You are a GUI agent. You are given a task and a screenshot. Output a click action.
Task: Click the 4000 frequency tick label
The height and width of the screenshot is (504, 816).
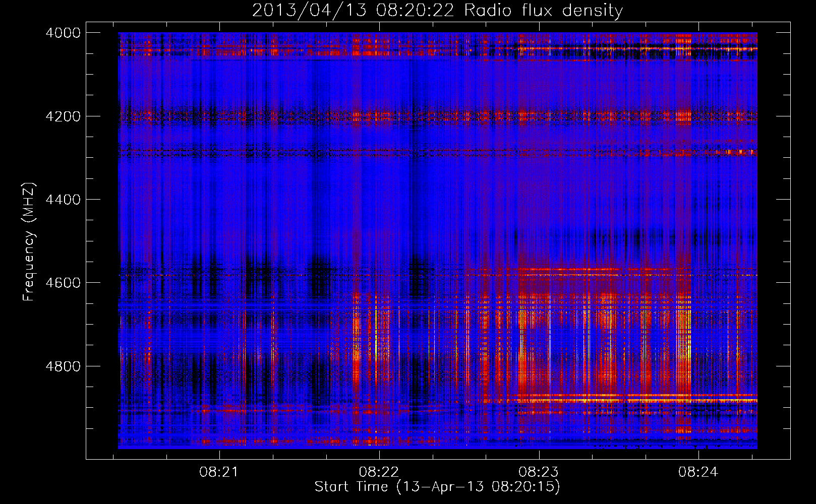63,33
